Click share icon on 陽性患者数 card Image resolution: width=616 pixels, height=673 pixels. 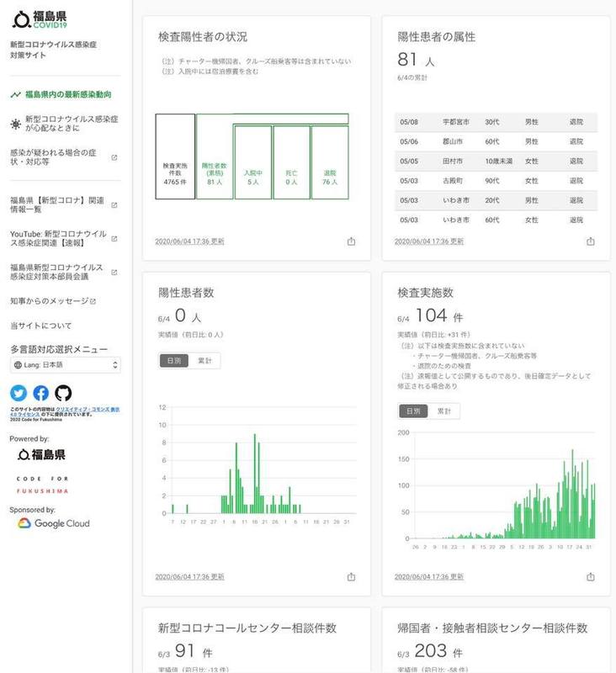(x=351, y=577)
